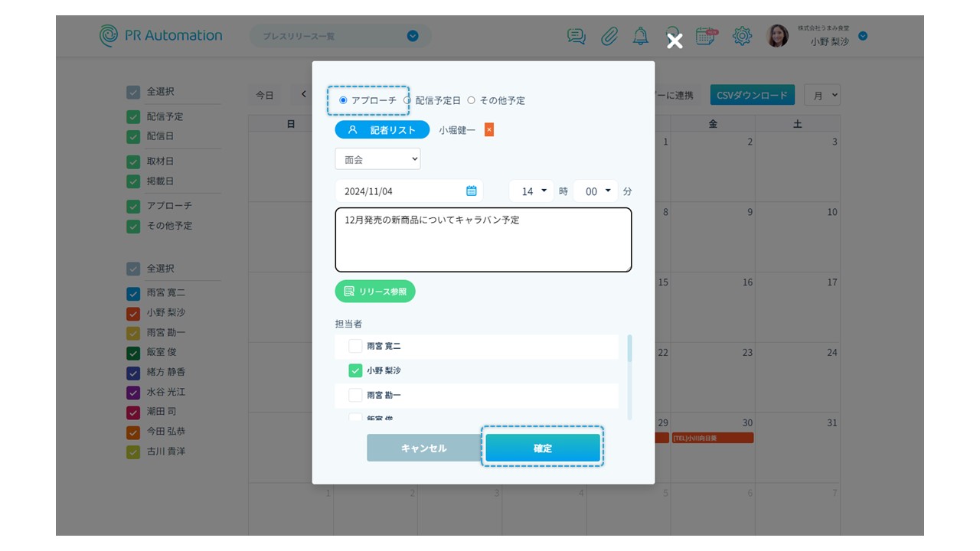Open the 記者リスト reporter list button
This screenshot has width=980, height=551.
click(382, 130)
